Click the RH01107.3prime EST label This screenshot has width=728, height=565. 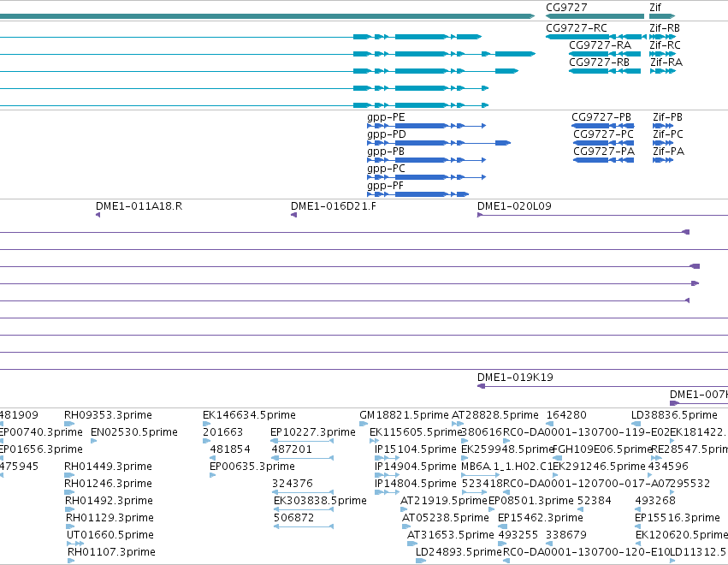pyautogui.click(x=111, y=552)
